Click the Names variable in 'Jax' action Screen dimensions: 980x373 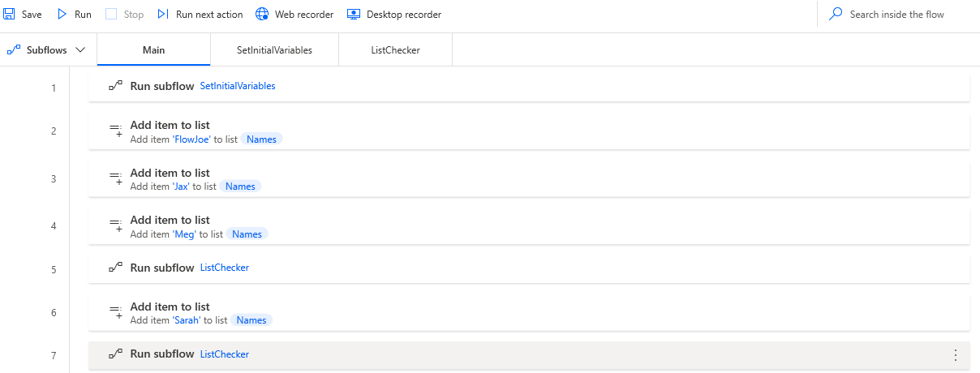tap(240, 186)
